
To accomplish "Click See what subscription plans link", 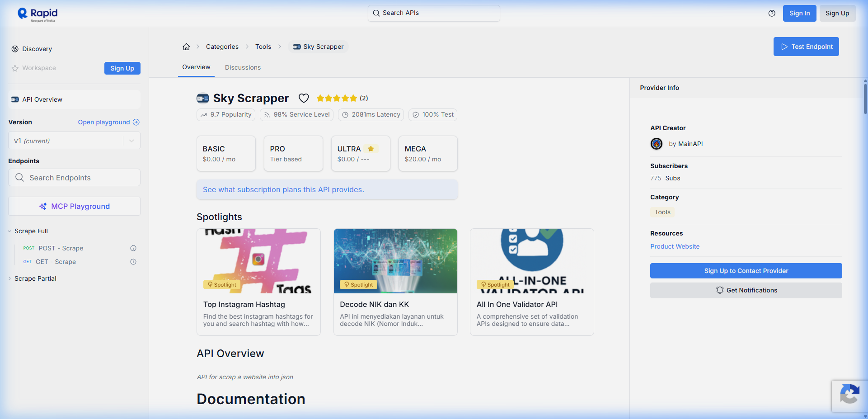I will tap(283, 189).
